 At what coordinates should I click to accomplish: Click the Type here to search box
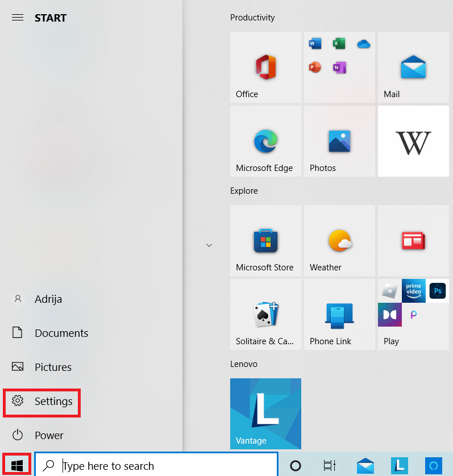click(x=156, y=465)
